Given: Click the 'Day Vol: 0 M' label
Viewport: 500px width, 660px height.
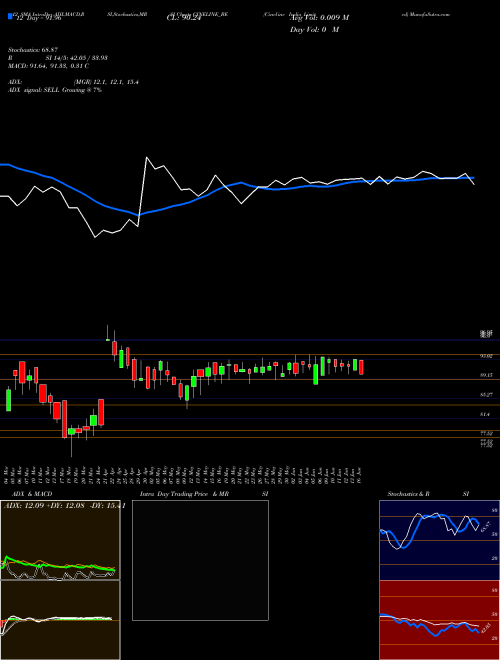Looking at the screenshot, I should click(x=314, y=30).
